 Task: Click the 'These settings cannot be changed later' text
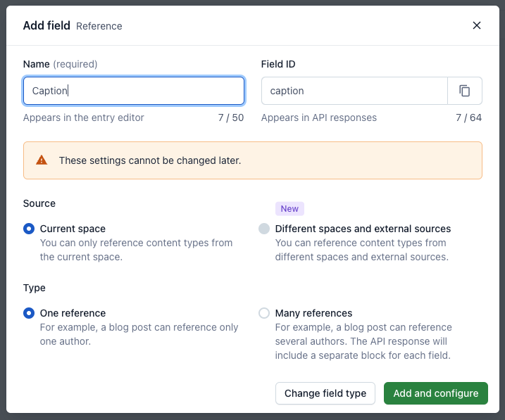150,160
